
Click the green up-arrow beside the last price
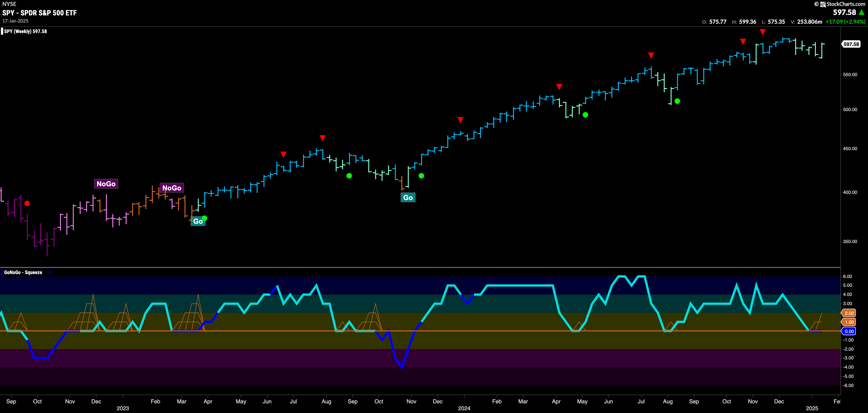[862, 12]
